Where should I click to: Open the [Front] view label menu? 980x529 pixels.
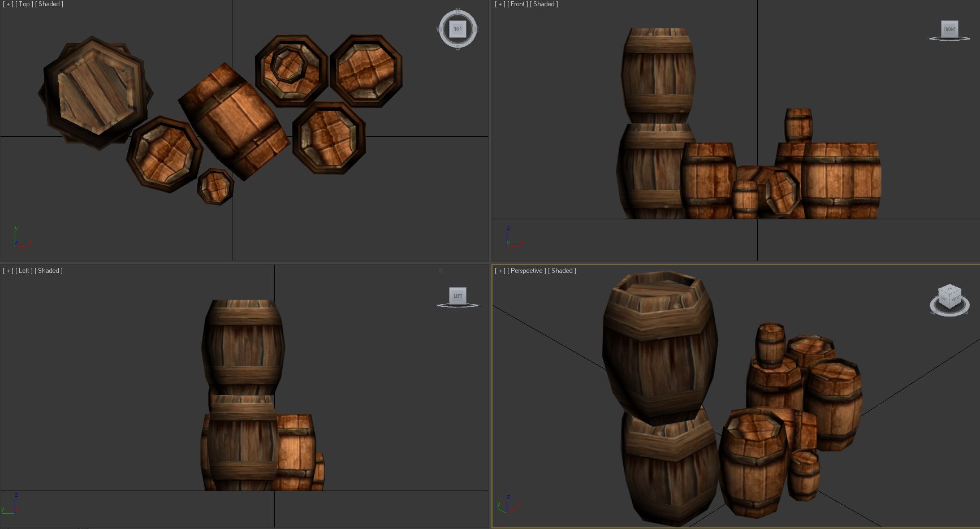(517, 5)
